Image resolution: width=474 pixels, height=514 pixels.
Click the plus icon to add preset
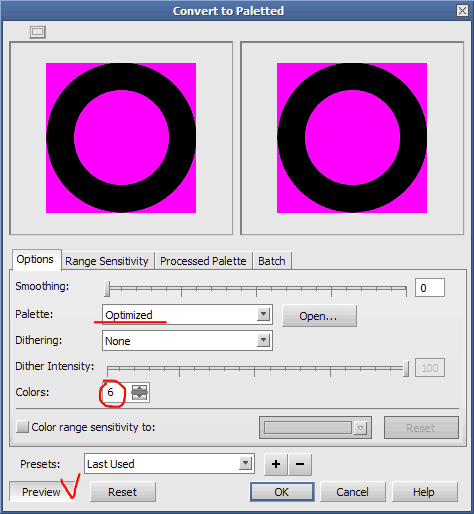276,464
